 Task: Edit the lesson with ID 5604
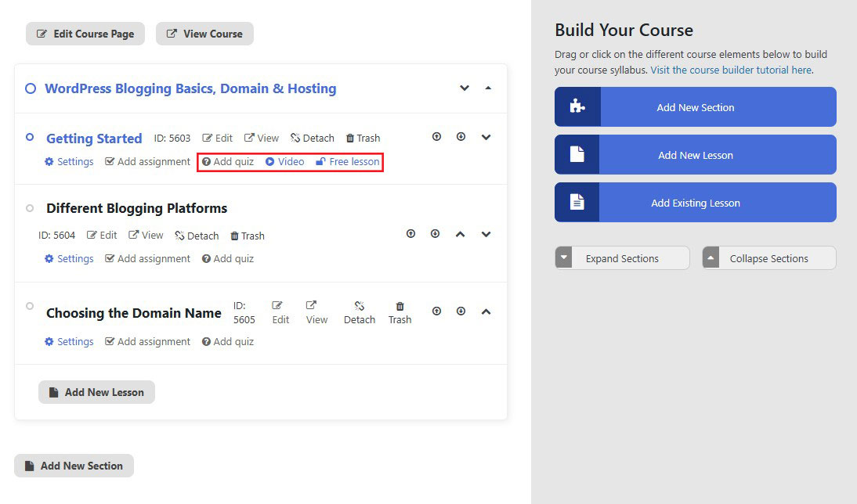(x=102, y=236)
